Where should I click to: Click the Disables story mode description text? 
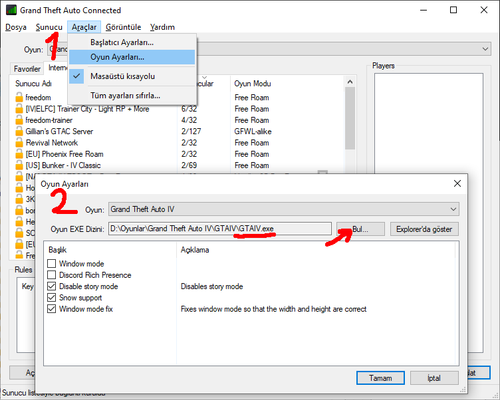click(x=212, y=286)
